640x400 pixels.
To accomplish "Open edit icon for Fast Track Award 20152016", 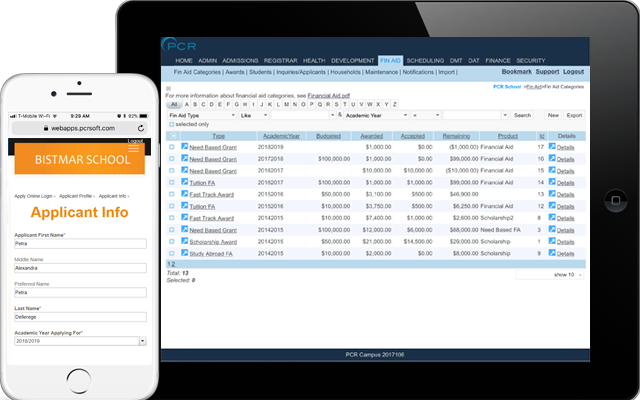I will tap(184, 194).
